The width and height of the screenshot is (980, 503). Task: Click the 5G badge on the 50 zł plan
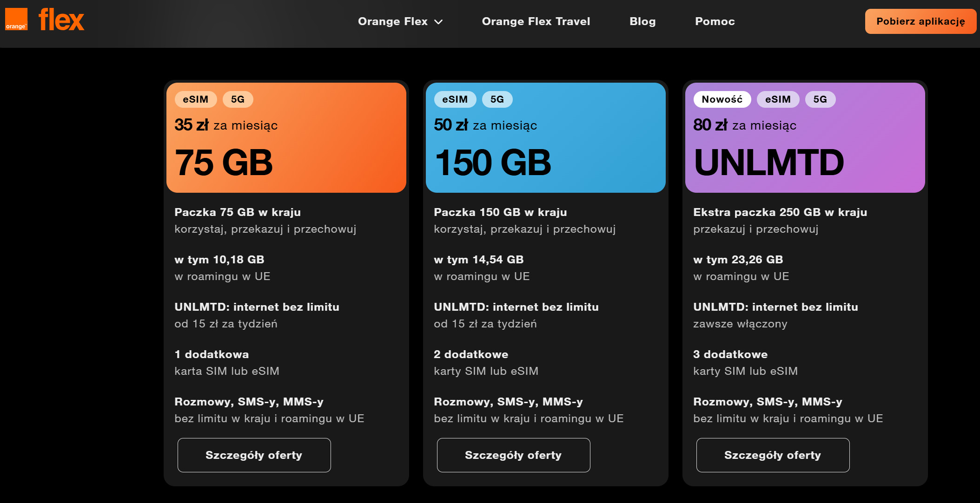coord(497,99)
